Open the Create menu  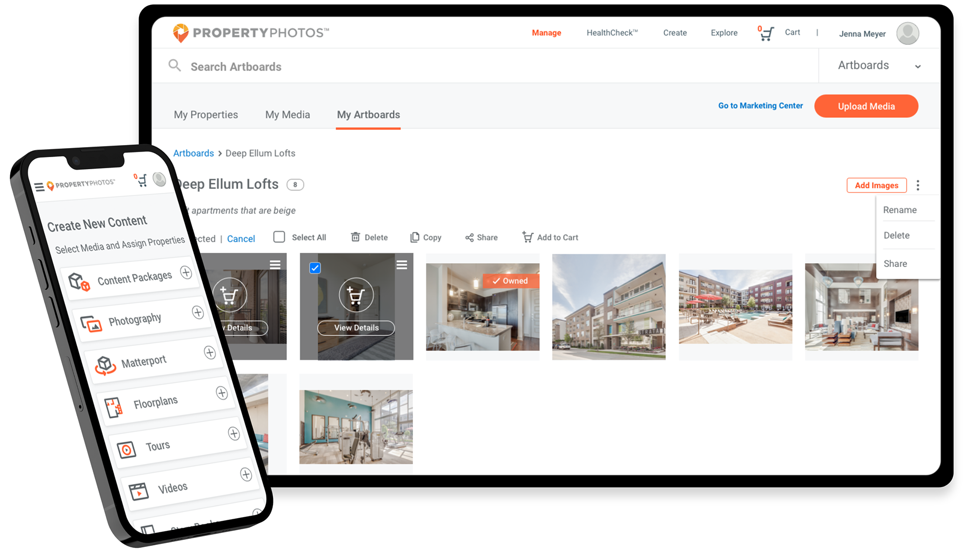pos(675,33)
